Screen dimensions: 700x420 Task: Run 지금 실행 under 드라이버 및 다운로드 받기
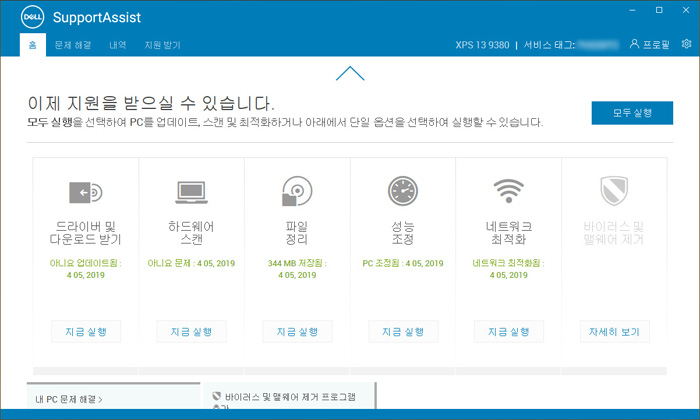click(86, 332)
